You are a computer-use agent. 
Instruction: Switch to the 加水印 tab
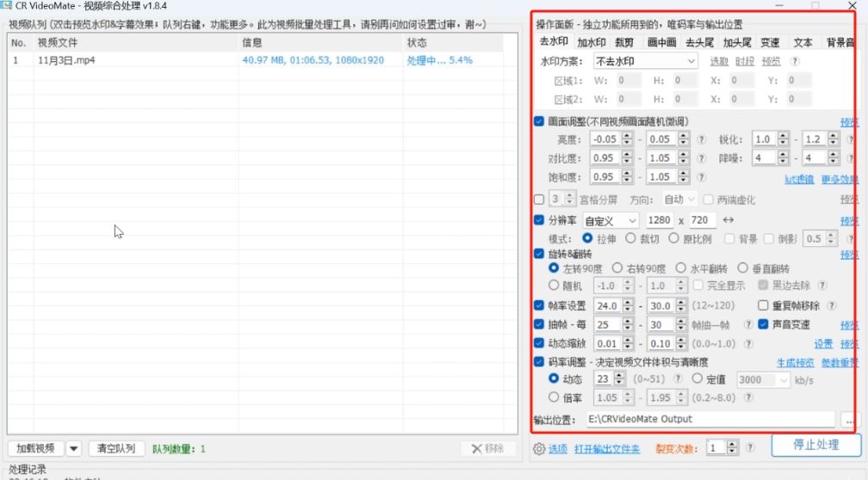click(592, 43)
